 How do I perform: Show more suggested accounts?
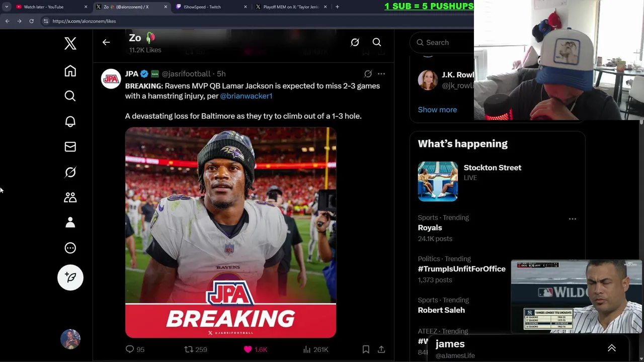(437, 110)
